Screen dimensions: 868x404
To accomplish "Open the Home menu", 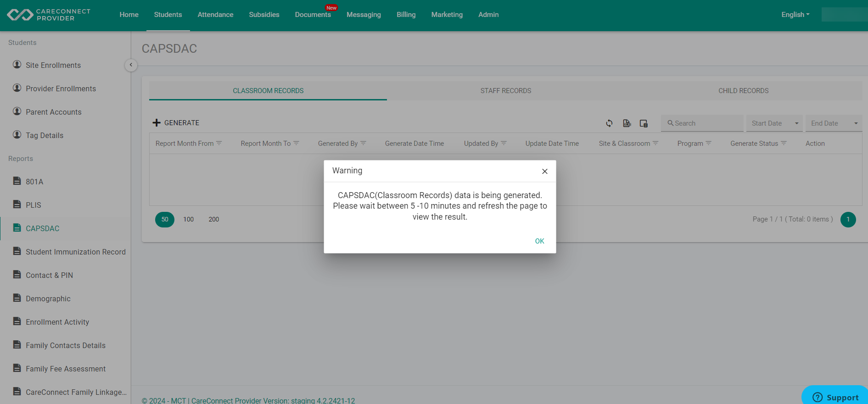I will [x=129, y=15].
